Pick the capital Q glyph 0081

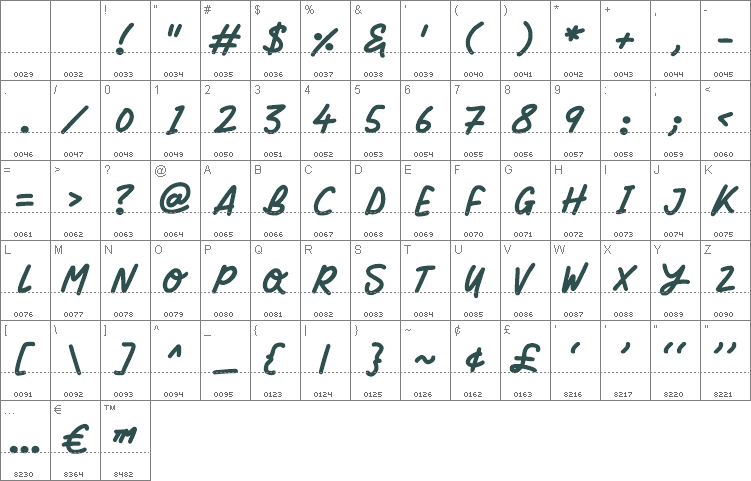[275, 280]
